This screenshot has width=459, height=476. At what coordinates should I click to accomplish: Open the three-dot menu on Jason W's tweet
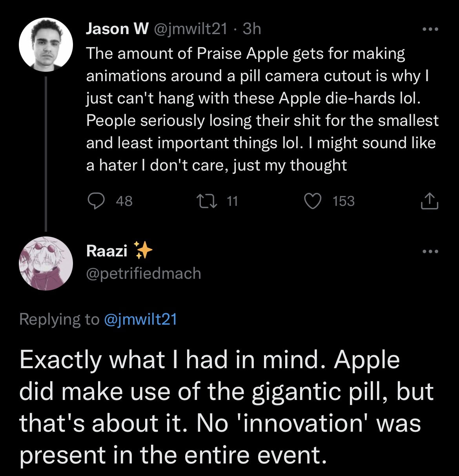(x=430, y=29)
